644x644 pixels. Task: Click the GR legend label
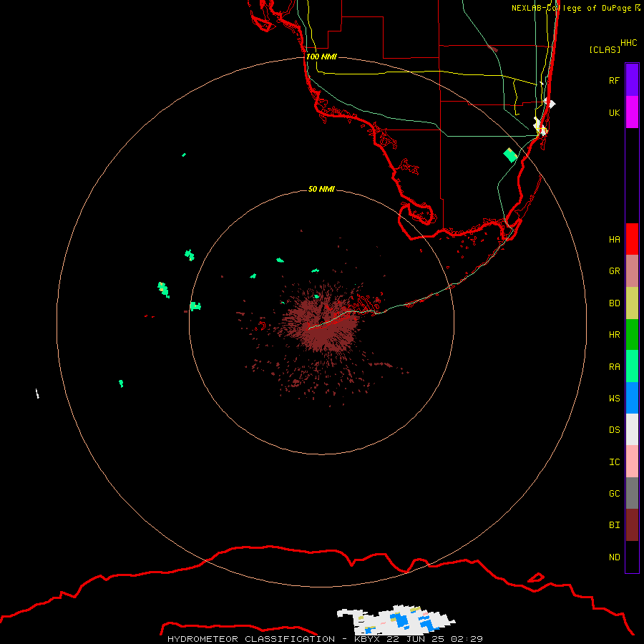click(x=615, y=271)
